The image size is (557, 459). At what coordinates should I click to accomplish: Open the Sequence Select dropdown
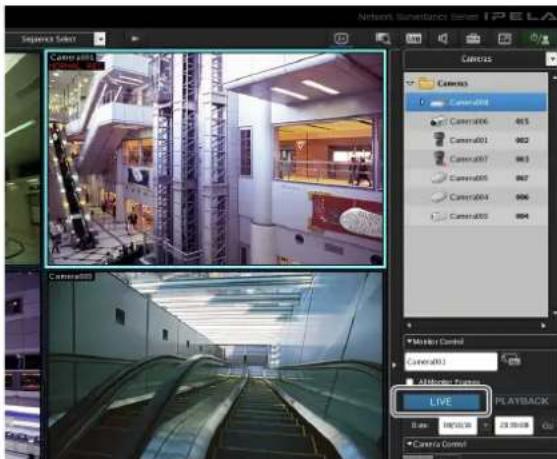pos(99,39)
